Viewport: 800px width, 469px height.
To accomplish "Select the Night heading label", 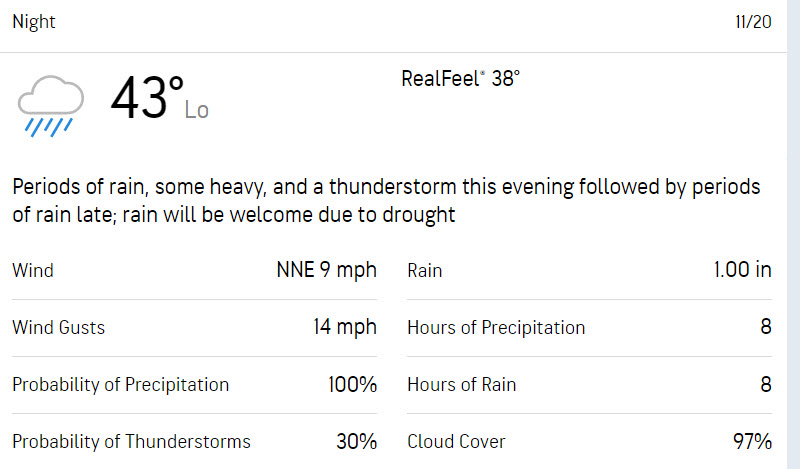I will [34, 22].
